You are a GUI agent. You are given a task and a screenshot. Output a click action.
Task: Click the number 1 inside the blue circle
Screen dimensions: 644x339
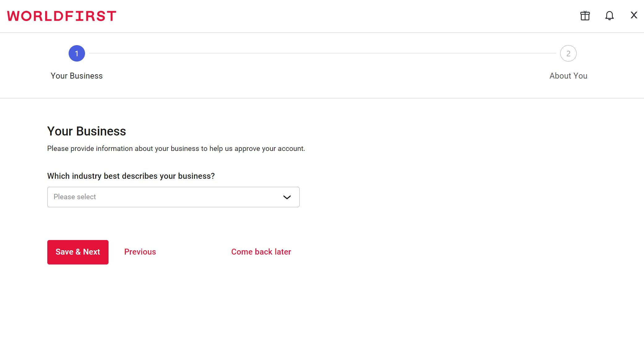77,54
